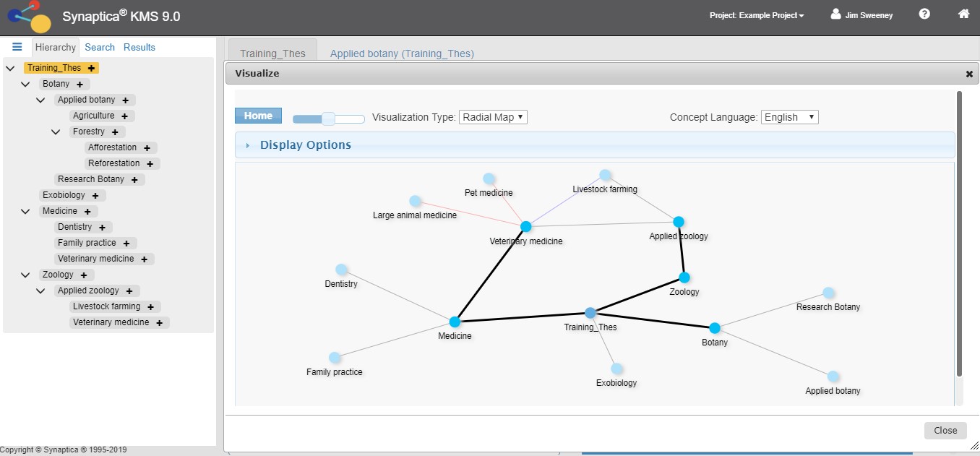The width and height of the screenshot is (980, 456).
Task: Click the plus icon next to Exobiology
Action: [x=95, y=195]
